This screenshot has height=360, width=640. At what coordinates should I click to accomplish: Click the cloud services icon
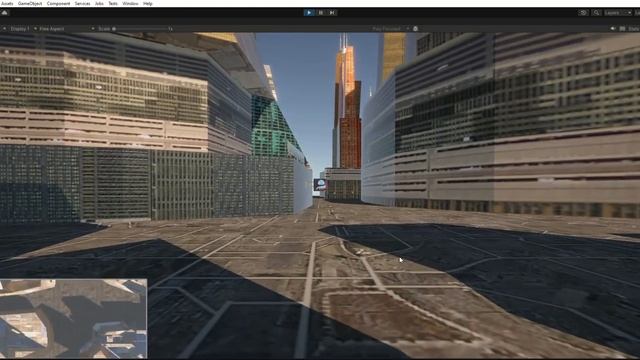[5, 13]
